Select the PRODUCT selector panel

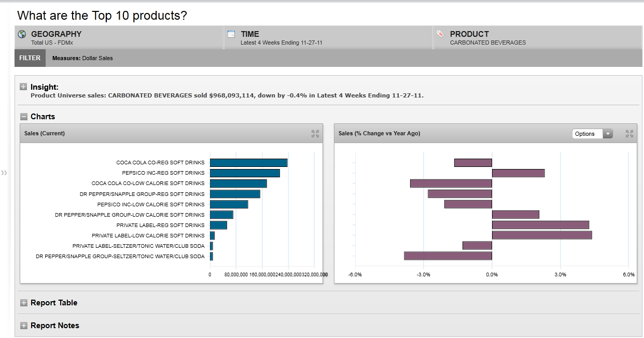coord(537,38)
